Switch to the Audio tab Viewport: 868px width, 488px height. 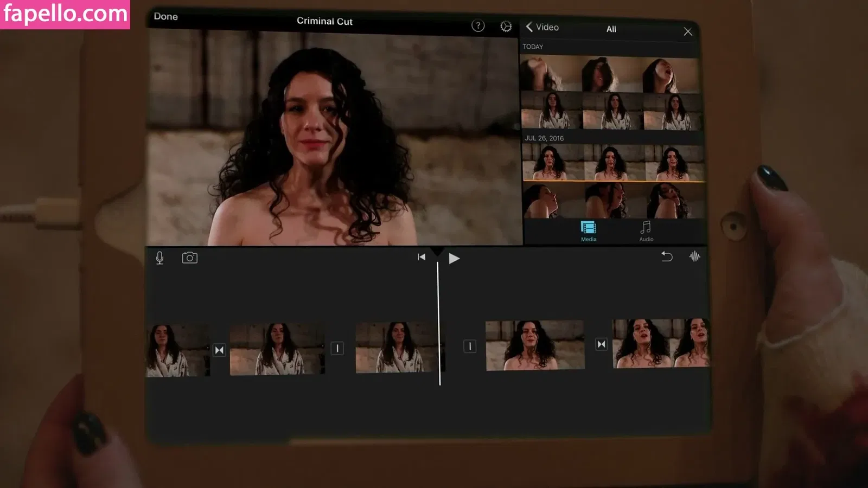click(x=646, y=231)
